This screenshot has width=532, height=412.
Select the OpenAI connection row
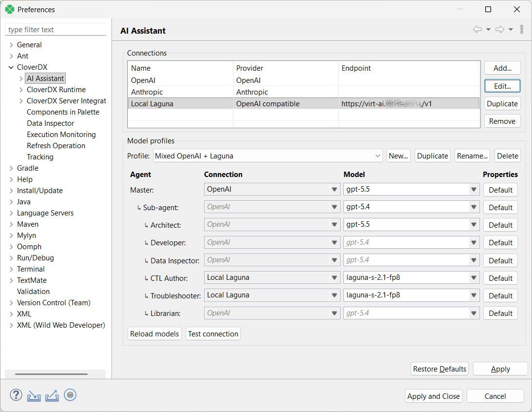pos(304,80)
